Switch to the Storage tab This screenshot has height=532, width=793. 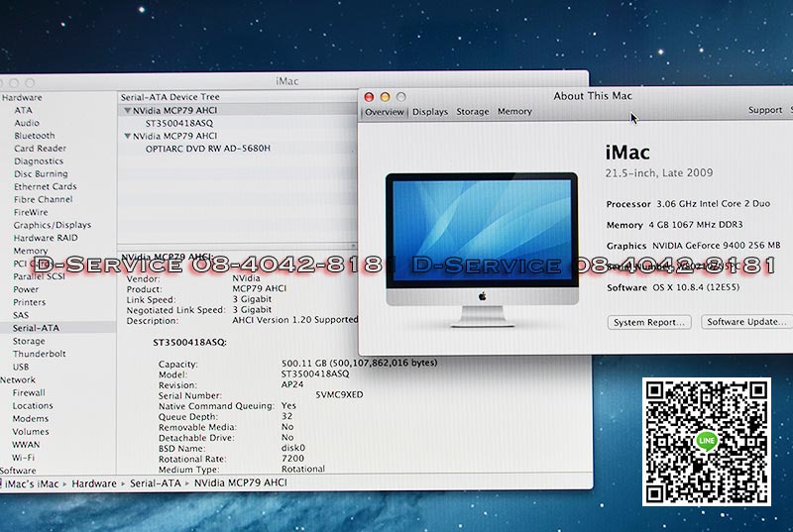click(473, 112)
